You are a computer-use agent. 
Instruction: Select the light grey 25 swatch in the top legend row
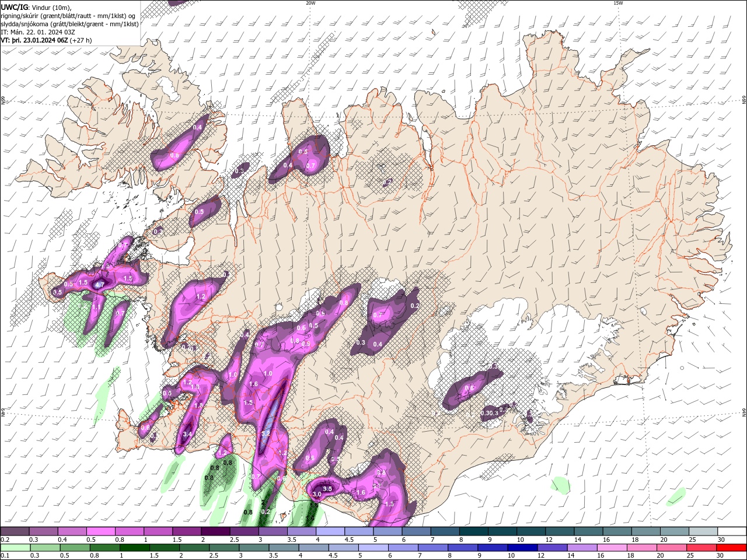703,531
